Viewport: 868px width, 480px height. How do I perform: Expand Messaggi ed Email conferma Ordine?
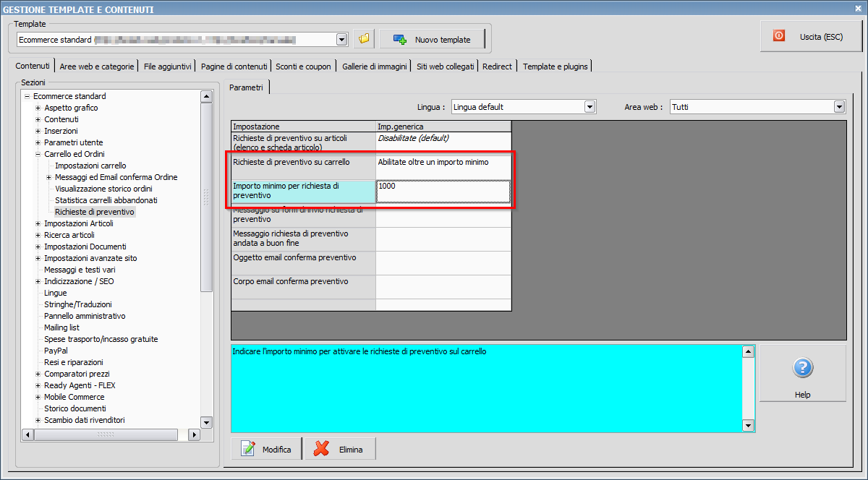click(x=48, y=177)
